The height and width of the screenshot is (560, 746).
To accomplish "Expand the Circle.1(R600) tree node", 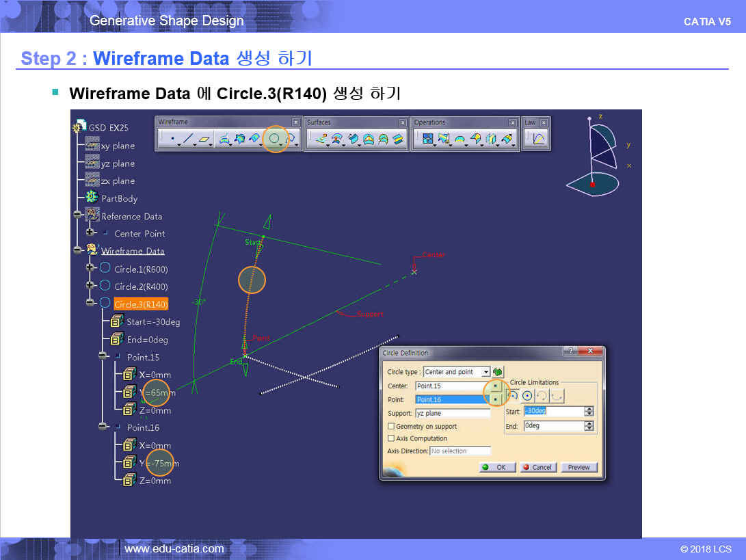I will pos(90,268).
